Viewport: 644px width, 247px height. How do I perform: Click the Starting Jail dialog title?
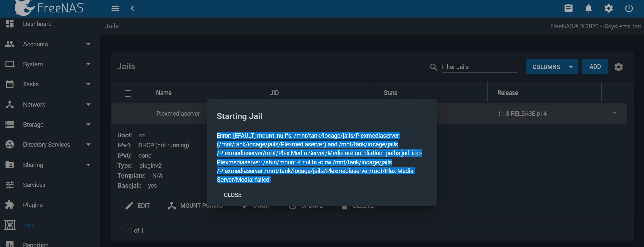coord(240,116)
